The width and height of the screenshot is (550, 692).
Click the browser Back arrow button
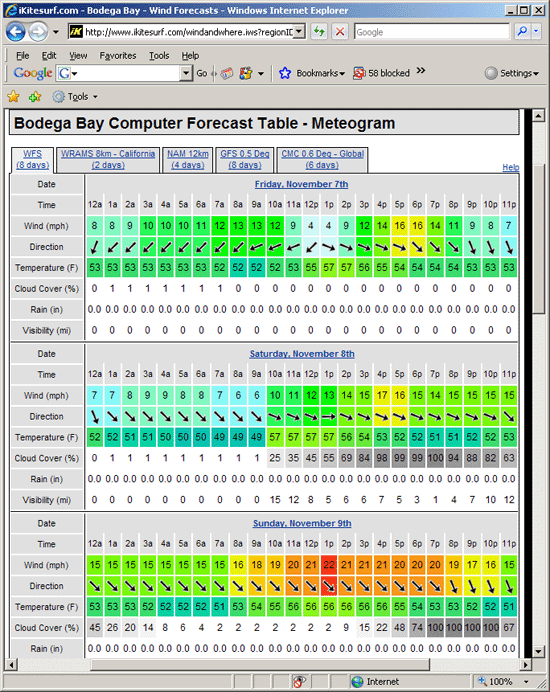tap(15, 32)
